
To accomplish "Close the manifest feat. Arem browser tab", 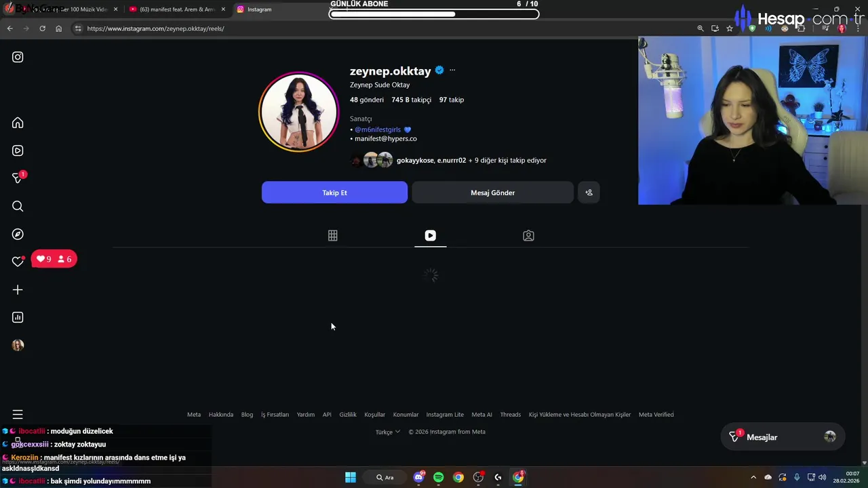I will pos(223,9).
